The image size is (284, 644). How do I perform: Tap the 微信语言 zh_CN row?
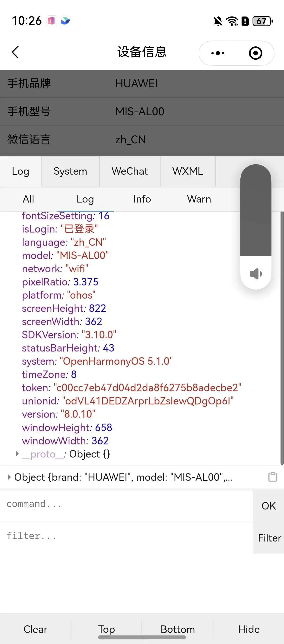point(142,139)
